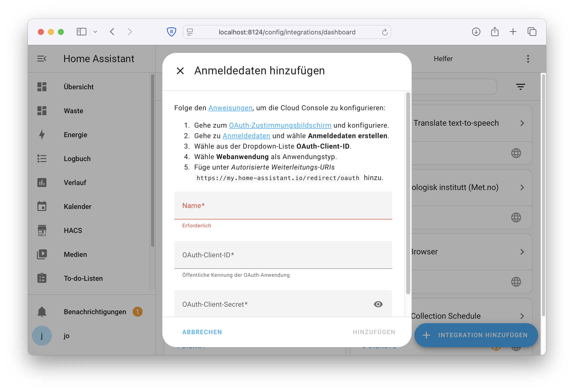The width and height of the screenshot is (574, 392).
Task: Collapse the sidebar with hamburger icon
Action: [x=42, y=59]
